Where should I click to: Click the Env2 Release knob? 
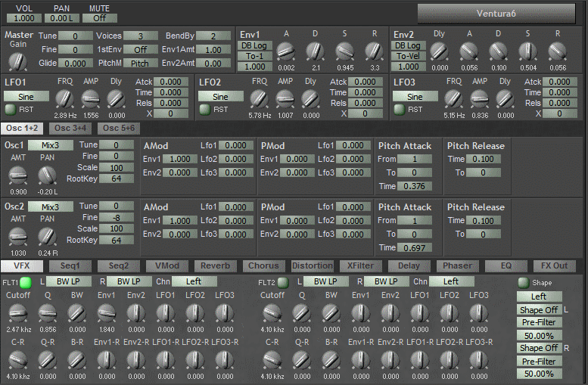557,51
